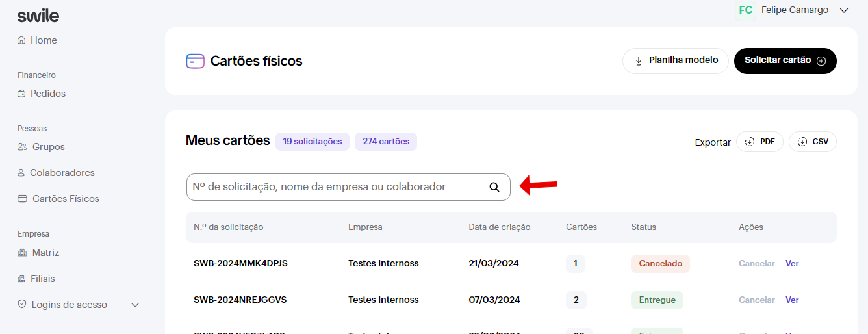868x334 pixels.
Task: Click the Cartões Físicos card icon in sidebar
Action: coord(22,199)
